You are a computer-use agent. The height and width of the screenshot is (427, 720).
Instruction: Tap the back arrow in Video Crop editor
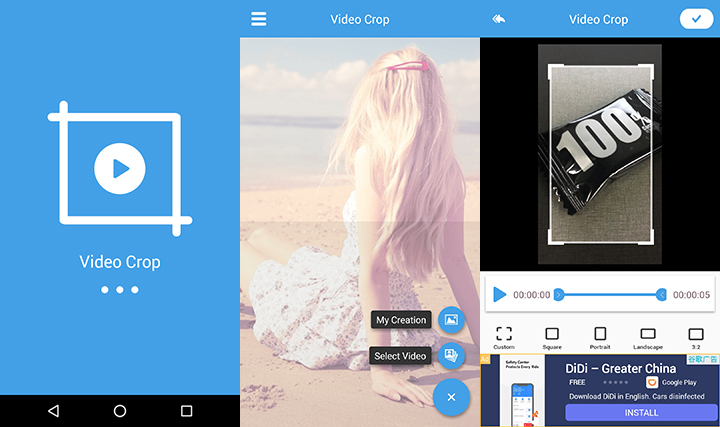click(499, 19)
